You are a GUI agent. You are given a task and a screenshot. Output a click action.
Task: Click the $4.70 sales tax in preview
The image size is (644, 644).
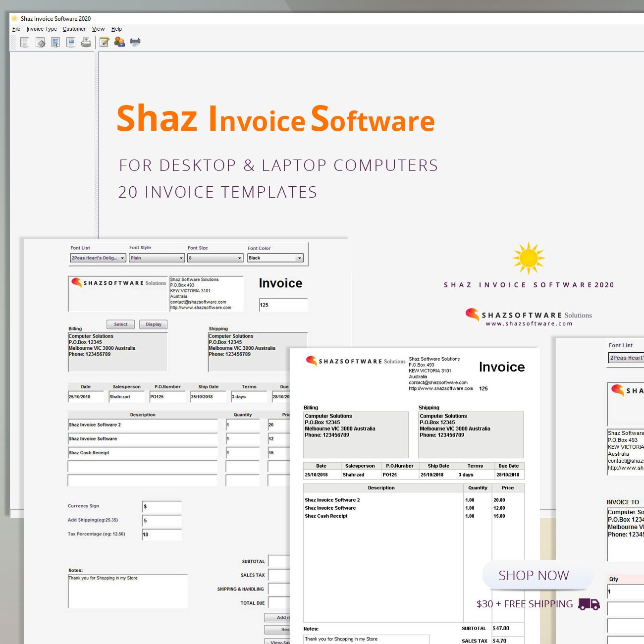click(x=500, y=641)
